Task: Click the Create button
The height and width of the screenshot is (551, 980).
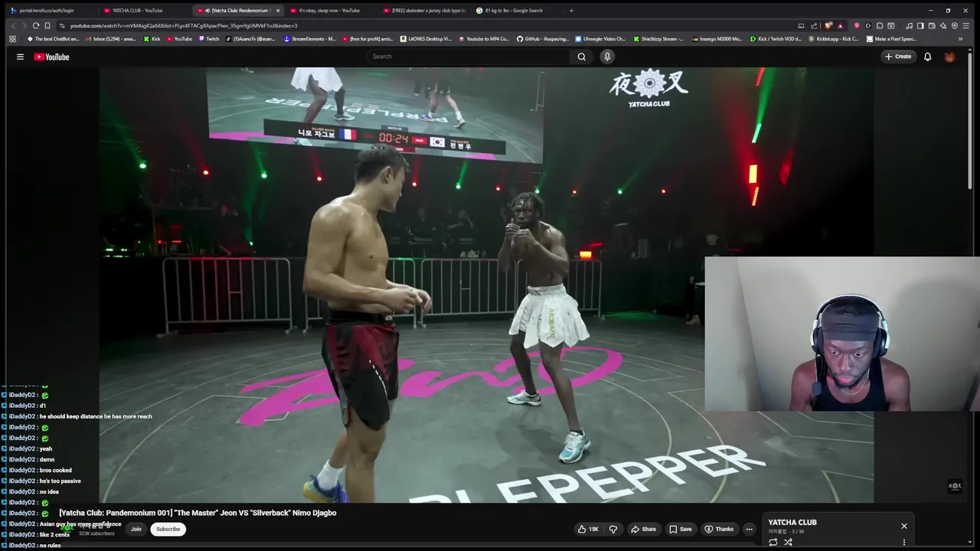Action: click(x=898, y=57)
